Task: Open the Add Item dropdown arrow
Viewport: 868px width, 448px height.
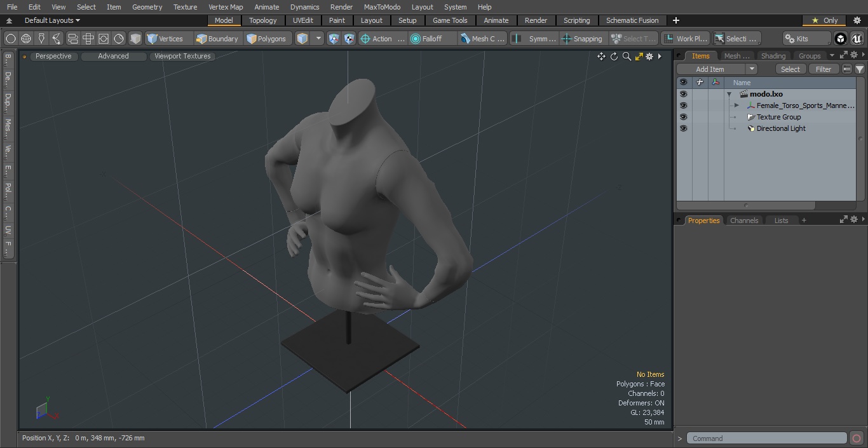Action: 752,69
